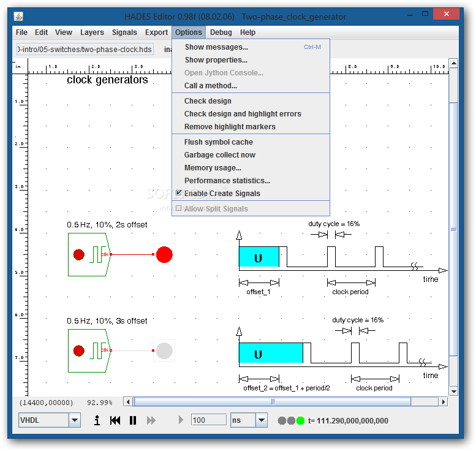Select Garbage collect now

point(251,155)
